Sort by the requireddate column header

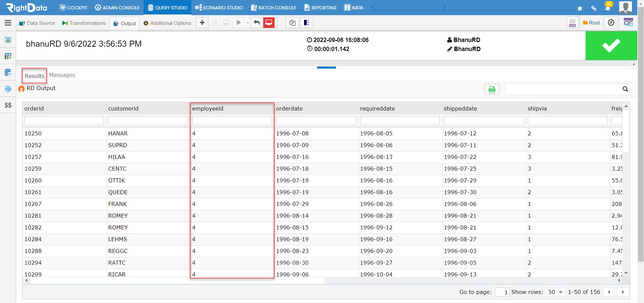(400, 109)
